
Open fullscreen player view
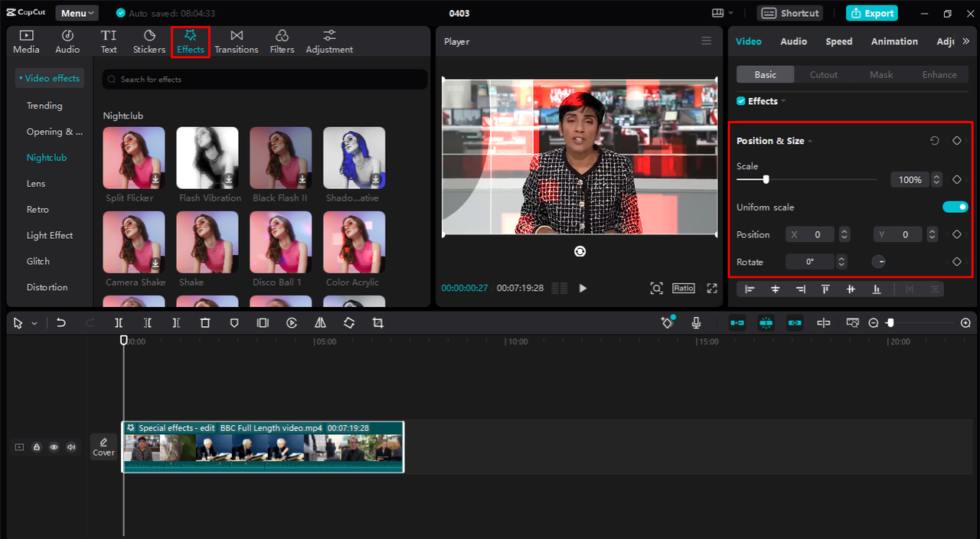coord(712,289)
